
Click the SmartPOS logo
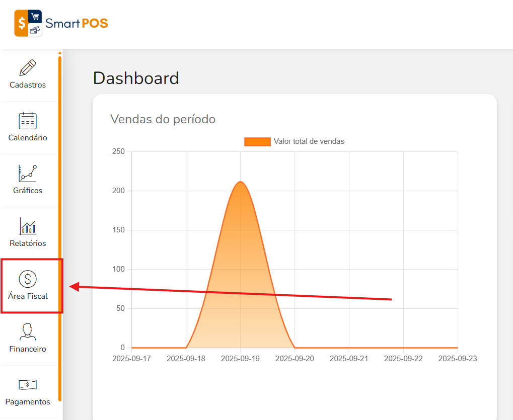(61, 23)
